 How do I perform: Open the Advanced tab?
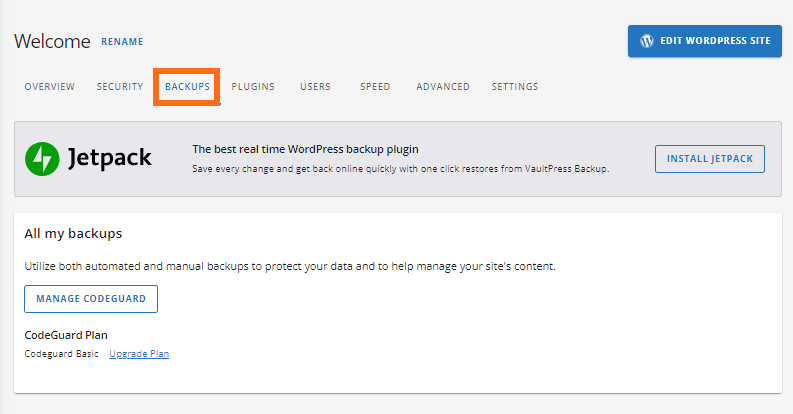coord(443,86)
